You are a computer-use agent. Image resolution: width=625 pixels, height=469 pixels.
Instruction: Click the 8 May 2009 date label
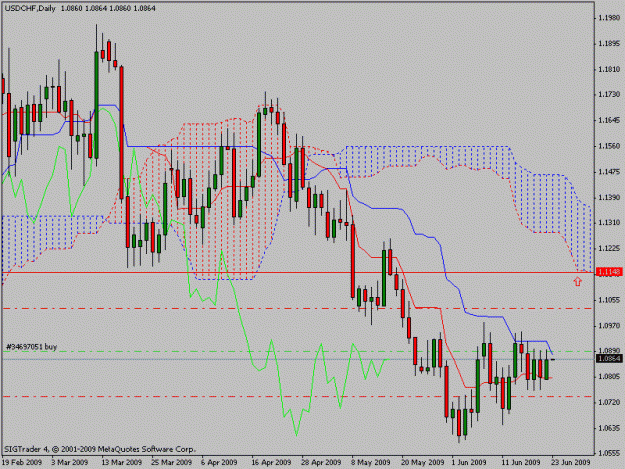[x=371, y=463]
